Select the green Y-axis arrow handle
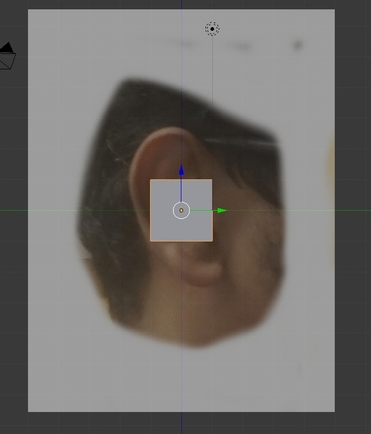Viewport: 371px width, 434px height. click(x=222, y=210)
